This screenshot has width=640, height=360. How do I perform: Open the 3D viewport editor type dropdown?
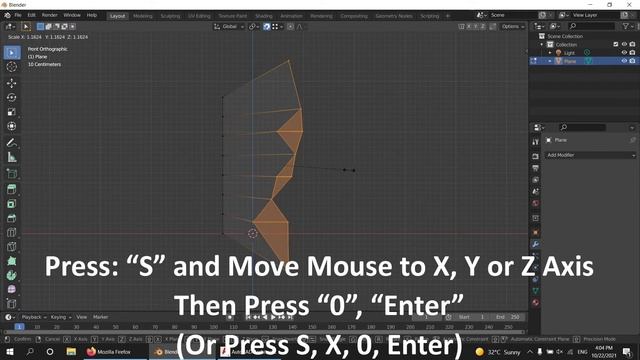[11, 27]
